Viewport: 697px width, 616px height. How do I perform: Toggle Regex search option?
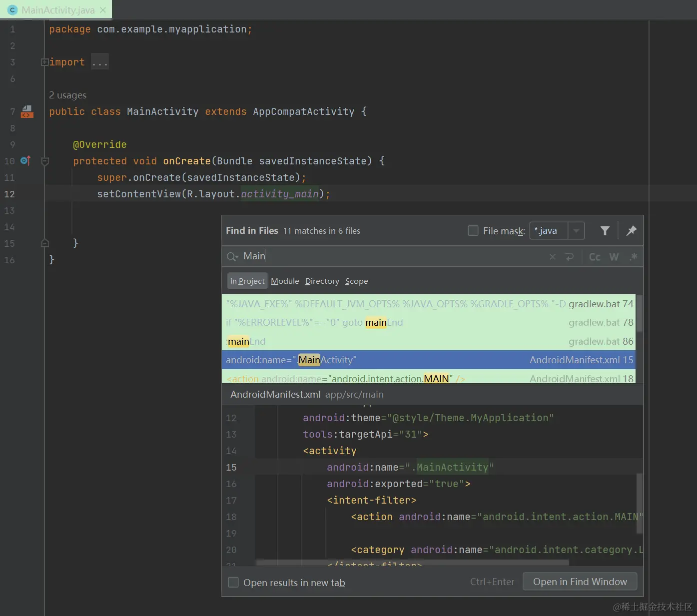click(633, 257)
